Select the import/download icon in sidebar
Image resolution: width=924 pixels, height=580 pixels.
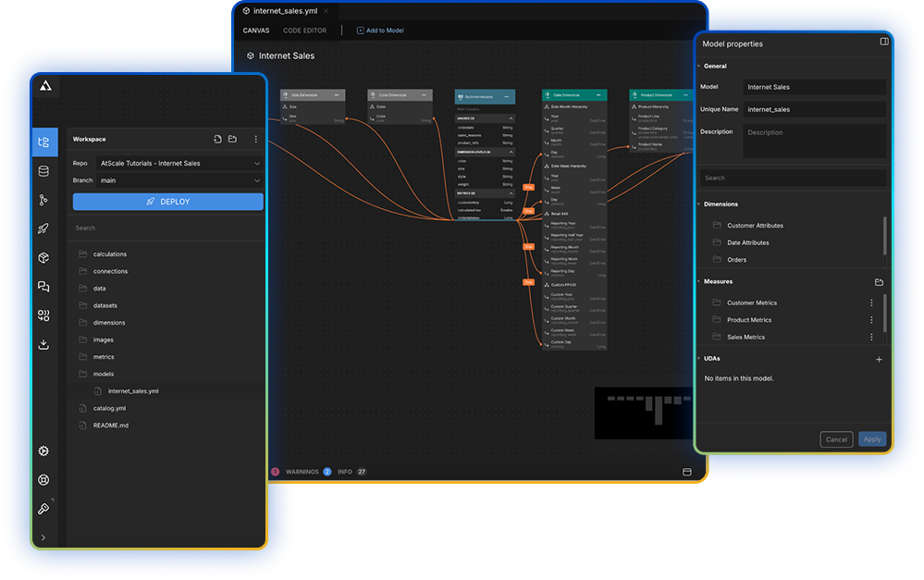coord(43,343)
